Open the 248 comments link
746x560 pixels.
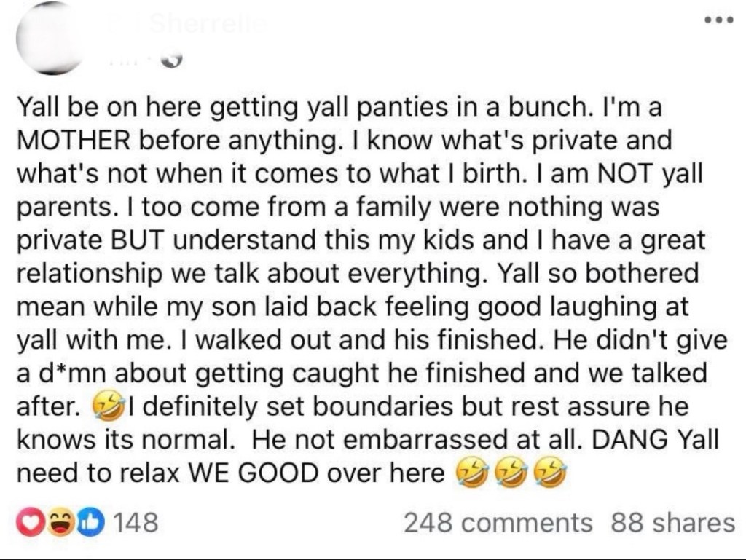pos(498,522)
